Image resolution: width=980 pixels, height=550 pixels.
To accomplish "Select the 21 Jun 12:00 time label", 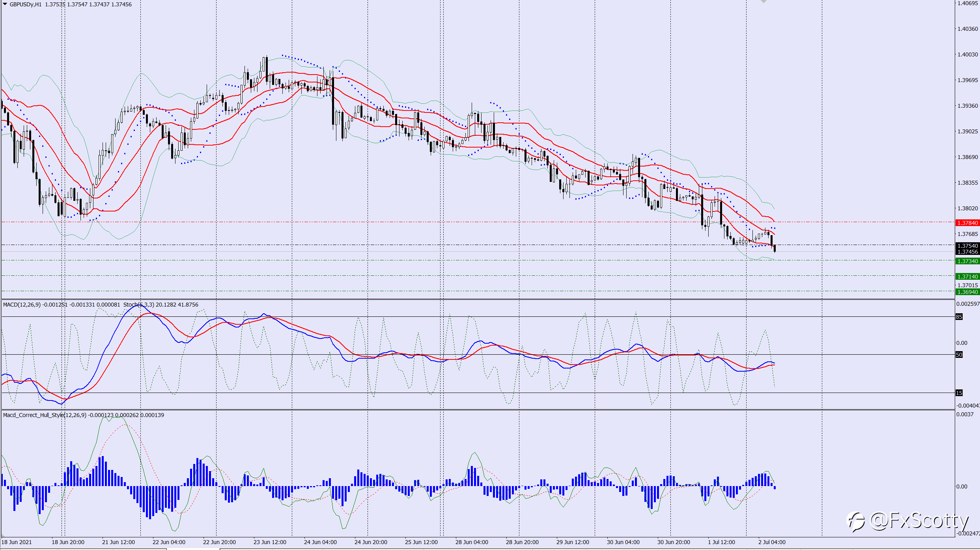I will pos(118,542).
